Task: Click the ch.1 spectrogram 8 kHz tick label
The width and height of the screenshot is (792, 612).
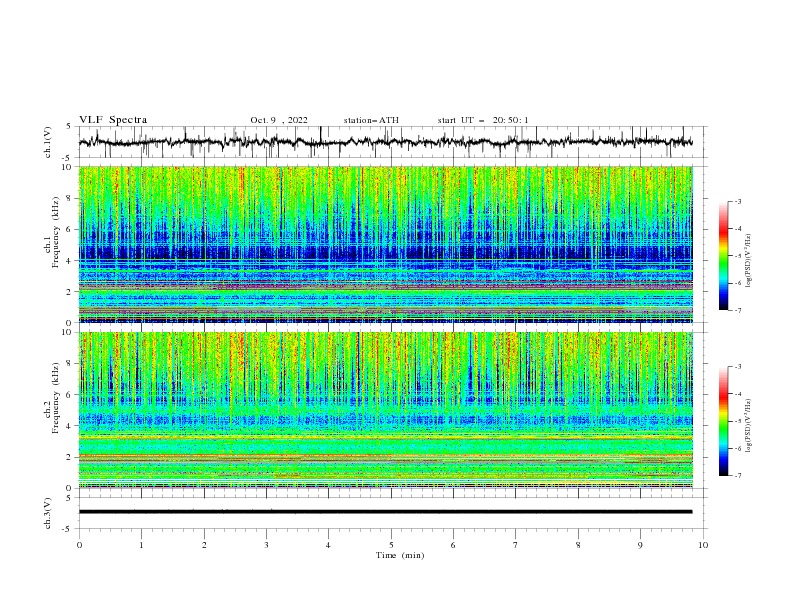Action: point(71,198)
